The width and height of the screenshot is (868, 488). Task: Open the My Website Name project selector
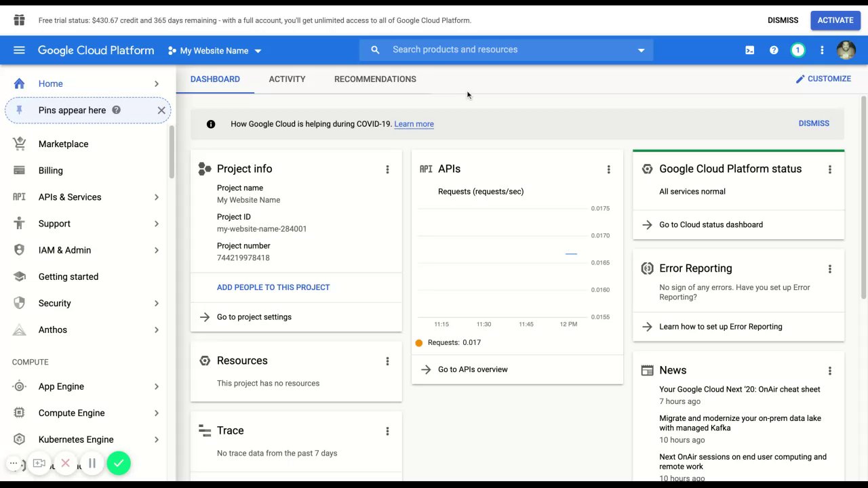[214, 50]
